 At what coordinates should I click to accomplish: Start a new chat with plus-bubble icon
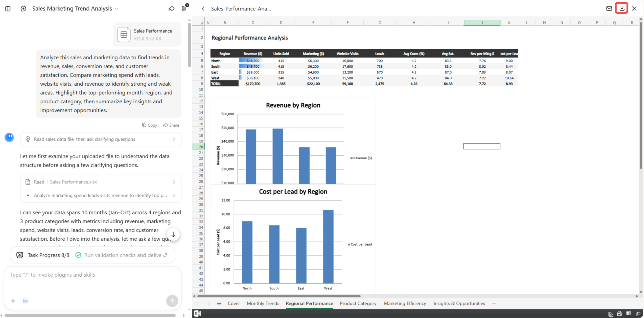[23, 9]
